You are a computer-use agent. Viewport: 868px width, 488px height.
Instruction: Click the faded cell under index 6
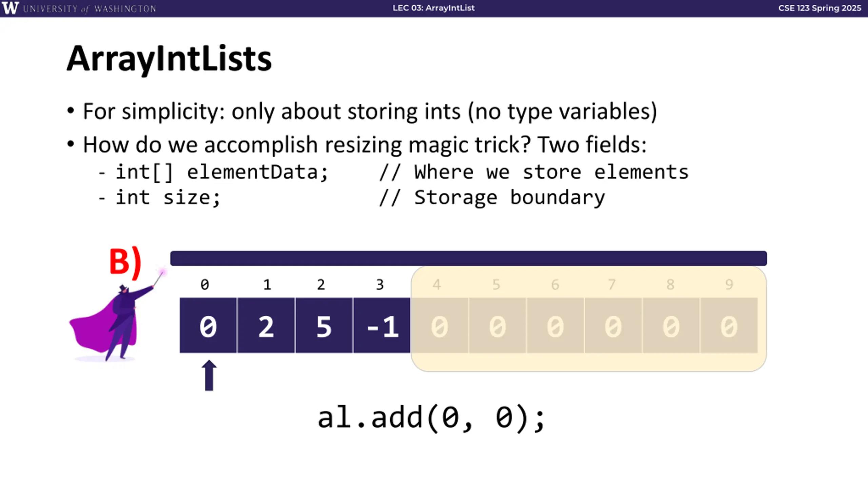(x=555, y=325)
